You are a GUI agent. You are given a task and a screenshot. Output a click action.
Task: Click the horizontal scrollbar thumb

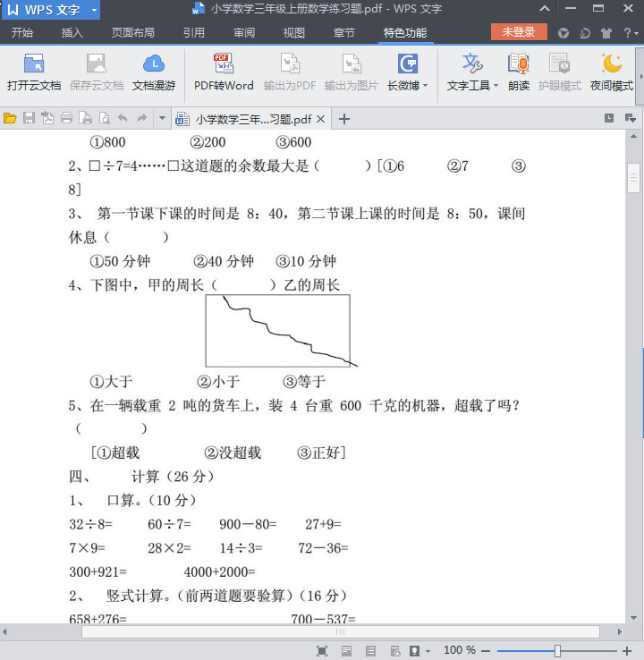(341, 631)
